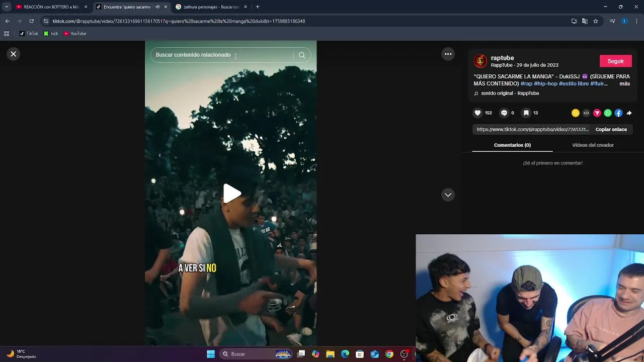Play the paused TikTok video

click(231, 194)
